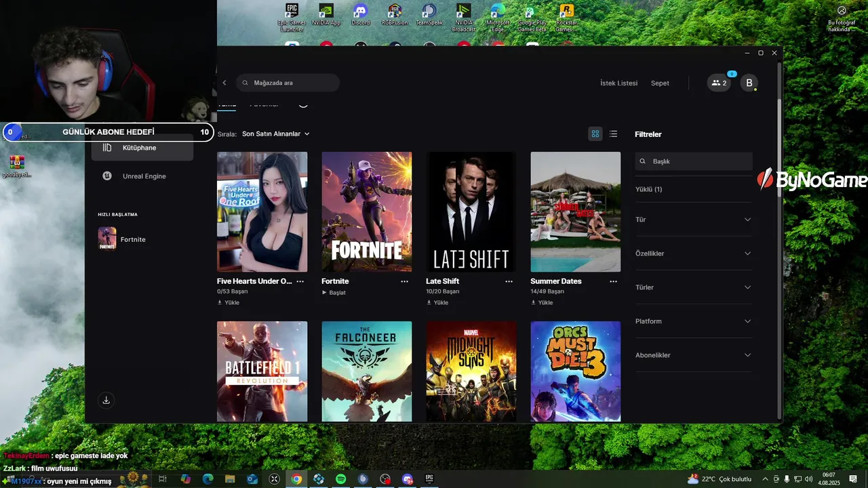Show hidden system tray icons

766,479
